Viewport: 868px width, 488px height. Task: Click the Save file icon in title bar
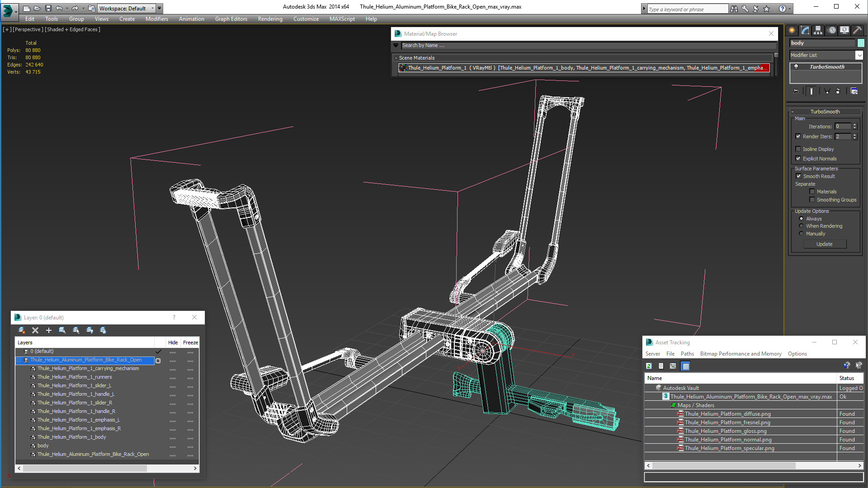[x=48, y=8]
